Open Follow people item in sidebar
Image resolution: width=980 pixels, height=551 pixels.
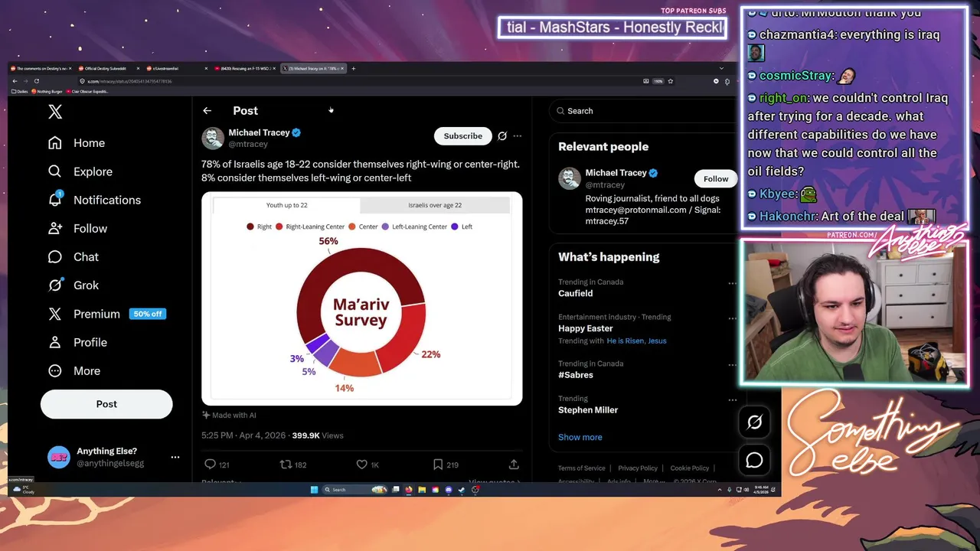pyautogui.click(x=78, y=228)
